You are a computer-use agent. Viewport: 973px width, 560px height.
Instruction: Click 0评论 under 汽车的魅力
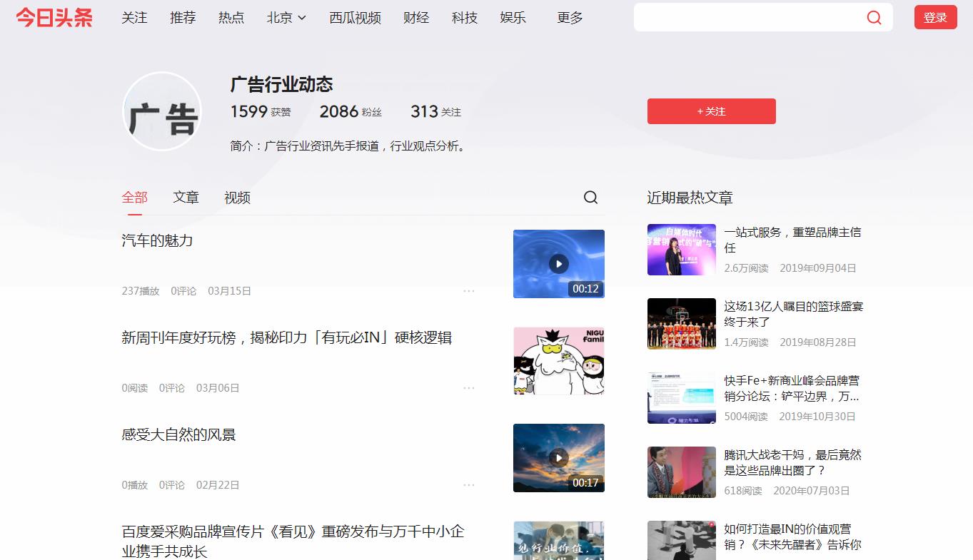click(x=183, y=291)
